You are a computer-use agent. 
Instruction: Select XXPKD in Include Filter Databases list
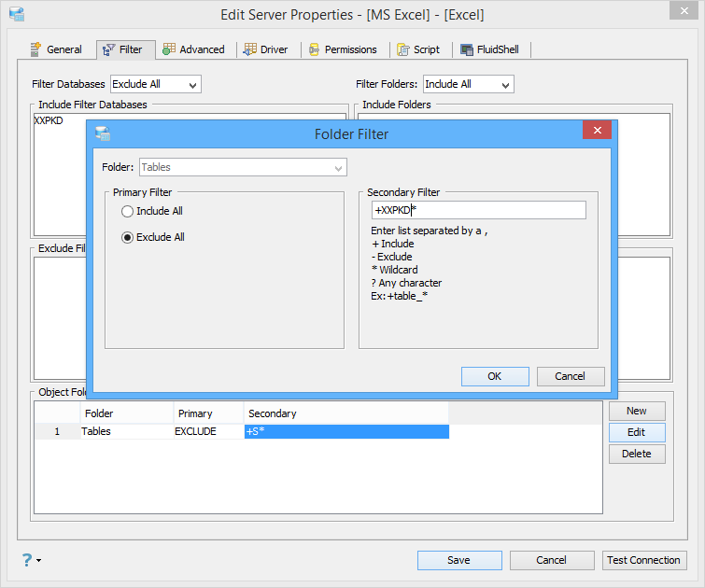(x=49, y=120)
